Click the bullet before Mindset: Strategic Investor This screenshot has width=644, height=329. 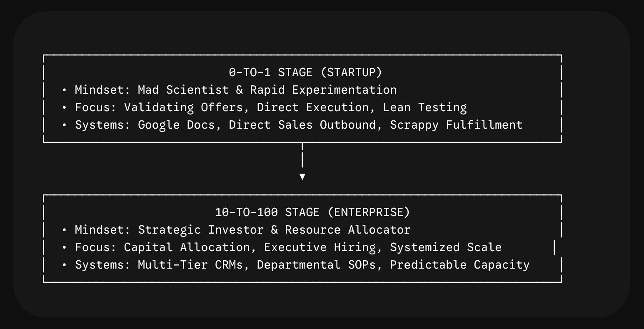point(64,230)
